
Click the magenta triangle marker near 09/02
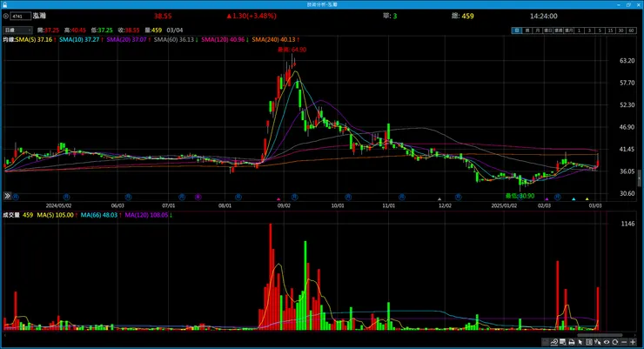(278, 199)
